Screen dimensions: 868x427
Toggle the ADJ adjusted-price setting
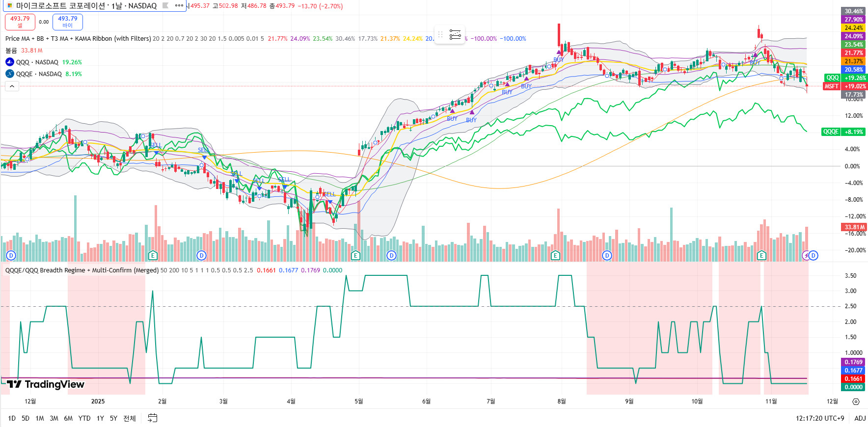[860, 418]
